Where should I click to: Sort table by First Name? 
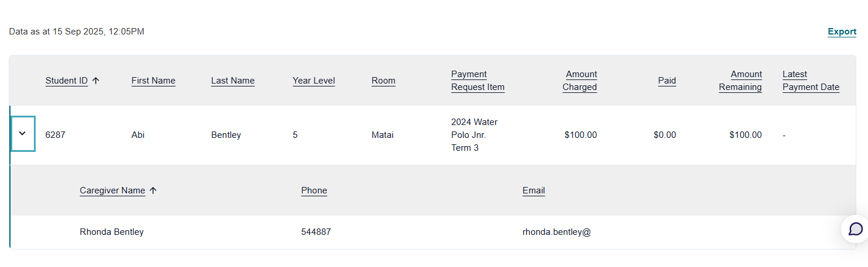click(x=153, y=81)
